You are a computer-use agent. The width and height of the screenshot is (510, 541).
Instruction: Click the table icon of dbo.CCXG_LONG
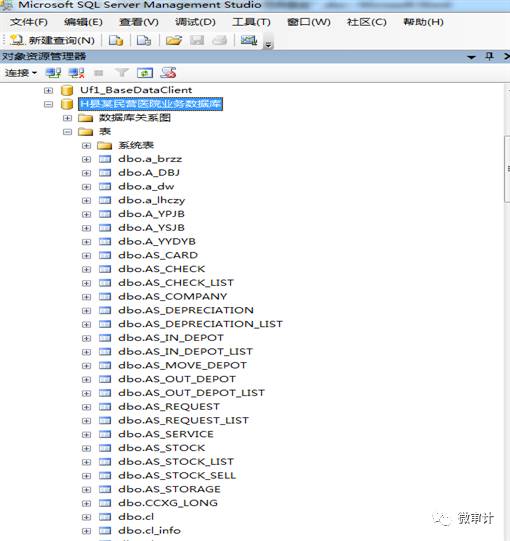tap(105, 503)
